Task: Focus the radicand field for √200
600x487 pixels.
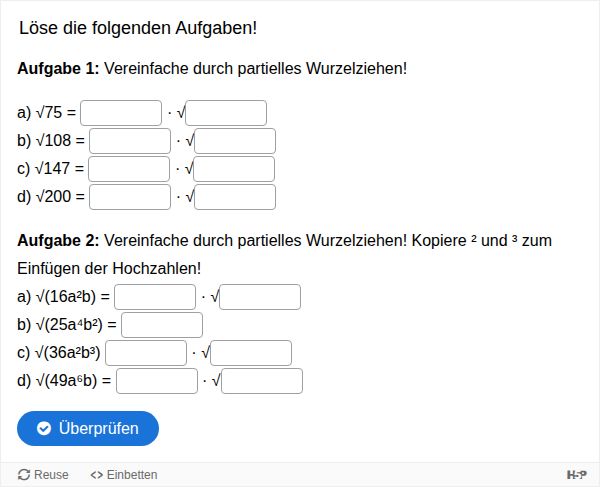Action: [x=235, y=197]
